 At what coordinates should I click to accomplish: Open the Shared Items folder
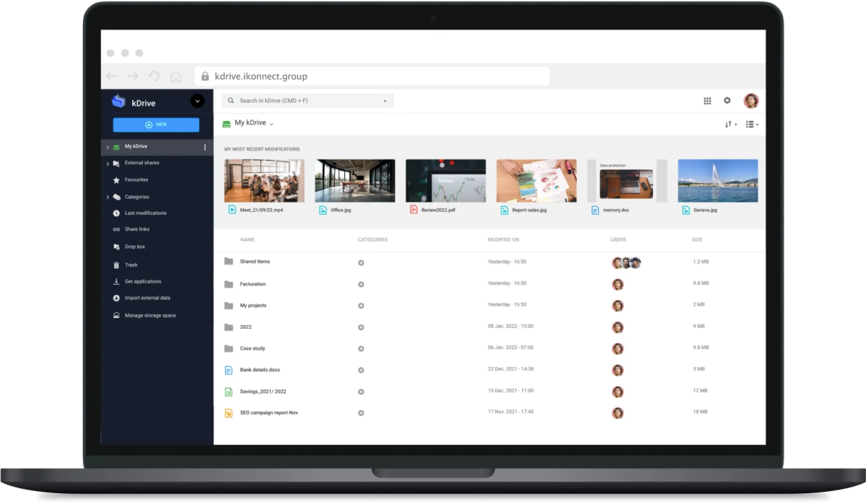(255, 262)
